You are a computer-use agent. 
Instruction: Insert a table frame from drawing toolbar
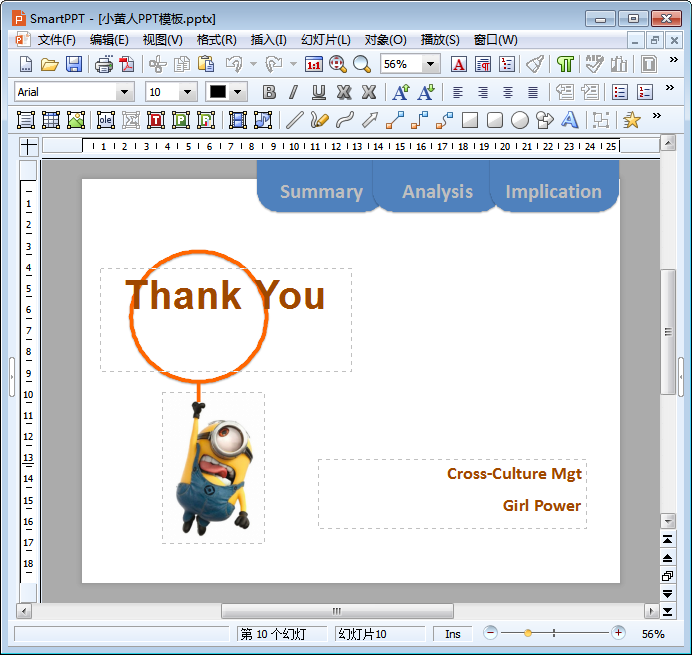tap(50, 120)
